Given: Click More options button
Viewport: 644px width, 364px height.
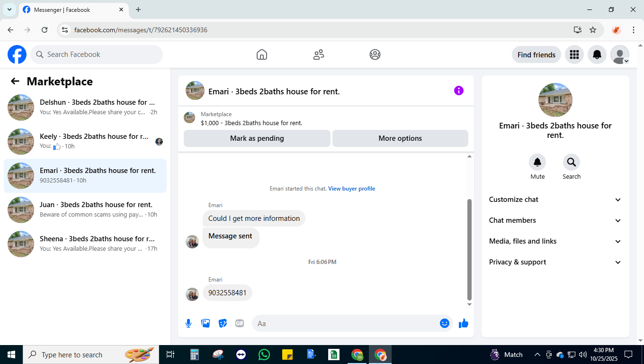Looking at the screenshot, I should pyautogui.click(x=400, y=138).
